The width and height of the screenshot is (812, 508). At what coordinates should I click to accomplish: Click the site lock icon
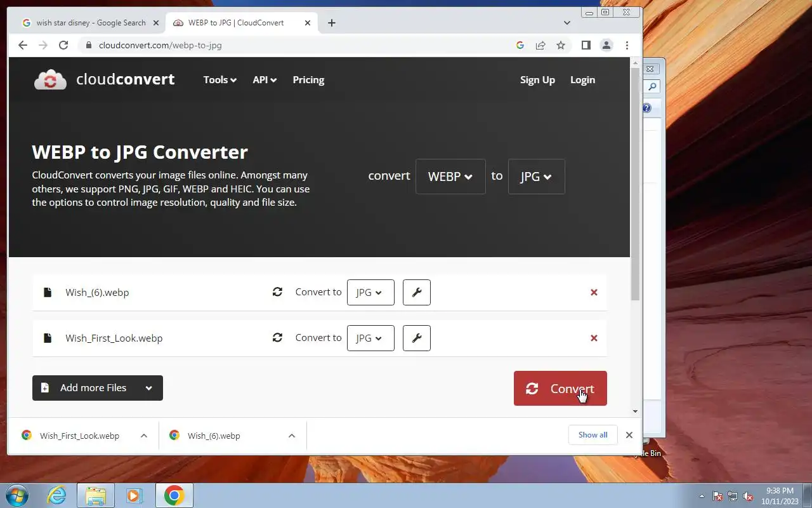[88, 45]
